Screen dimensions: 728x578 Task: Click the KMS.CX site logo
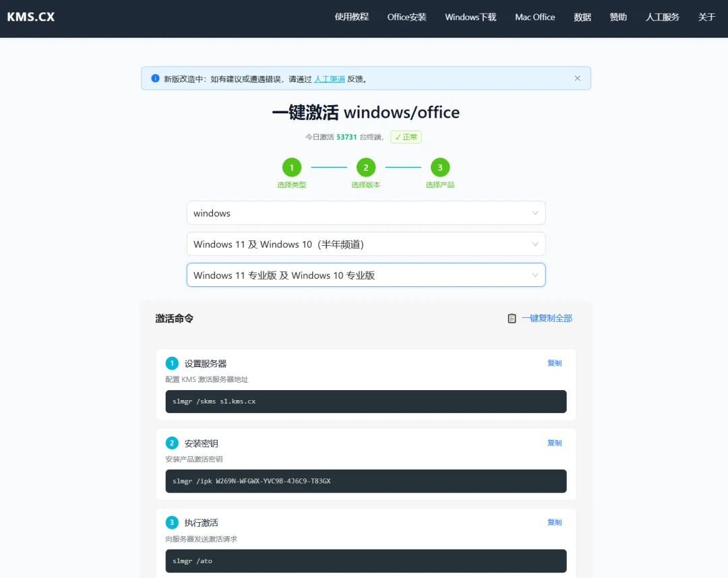30,17
